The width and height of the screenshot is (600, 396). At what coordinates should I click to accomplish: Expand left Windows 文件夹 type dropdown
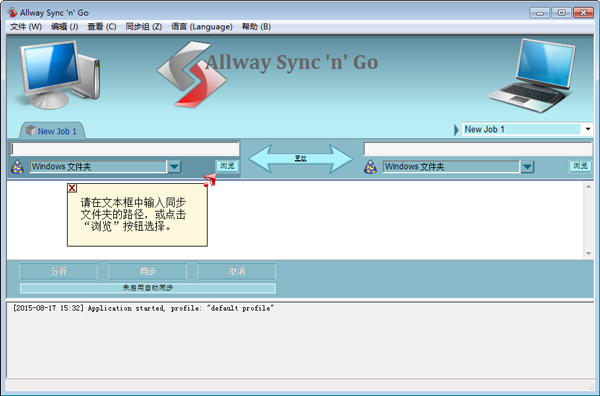pyautogui.click(x=174, y=167)
